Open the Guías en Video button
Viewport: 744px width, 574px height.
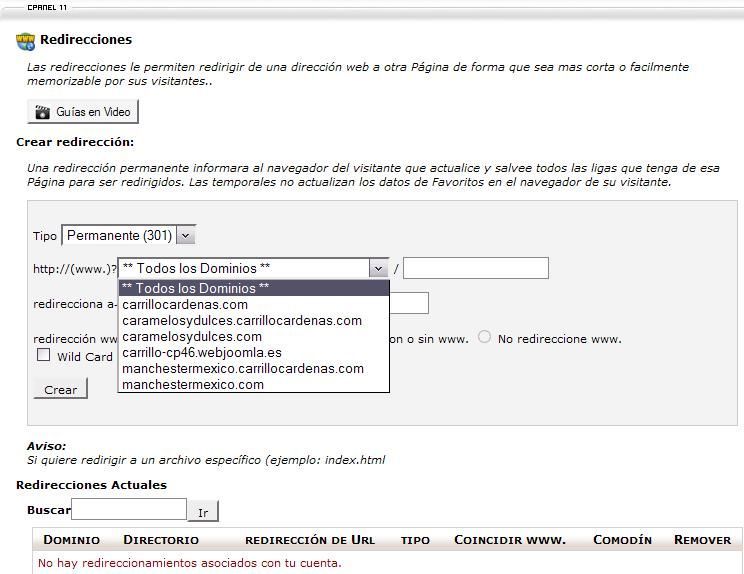pos(83,112)
